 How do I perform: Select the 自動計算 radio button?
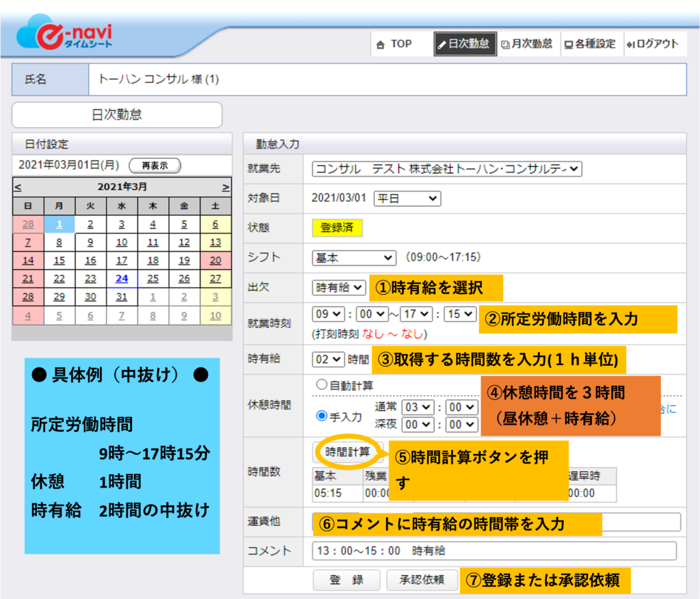(321, 386)
